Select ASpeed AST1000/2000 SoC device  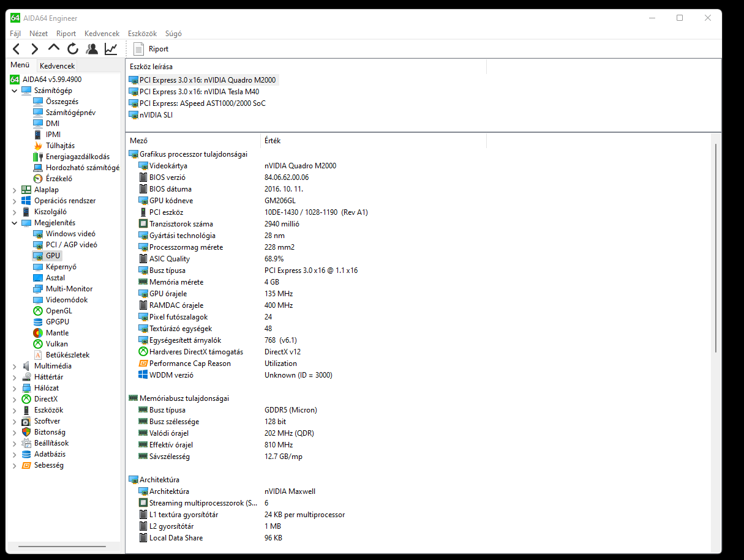coord(197,103)
